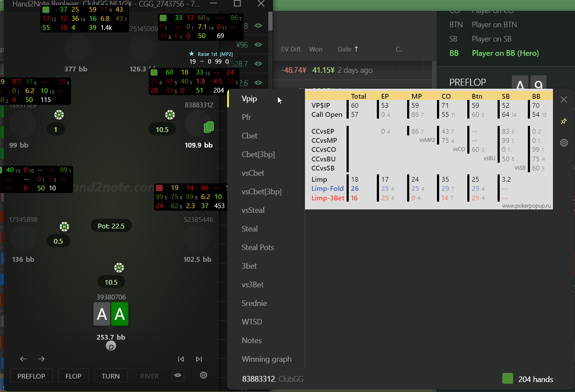The image size is (575, 392).
Task: Select the Cbet tab
Action: tap(250, 136)
